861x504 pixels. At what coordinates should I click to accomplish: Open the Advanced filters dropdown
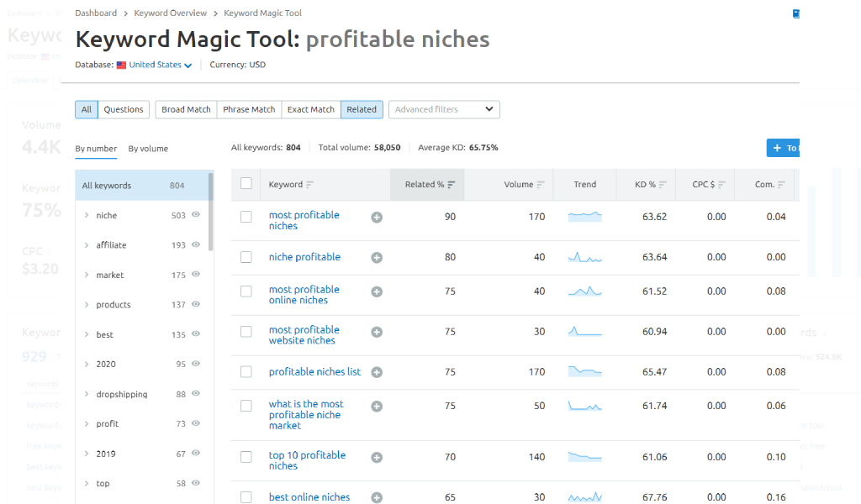[444, 109]
